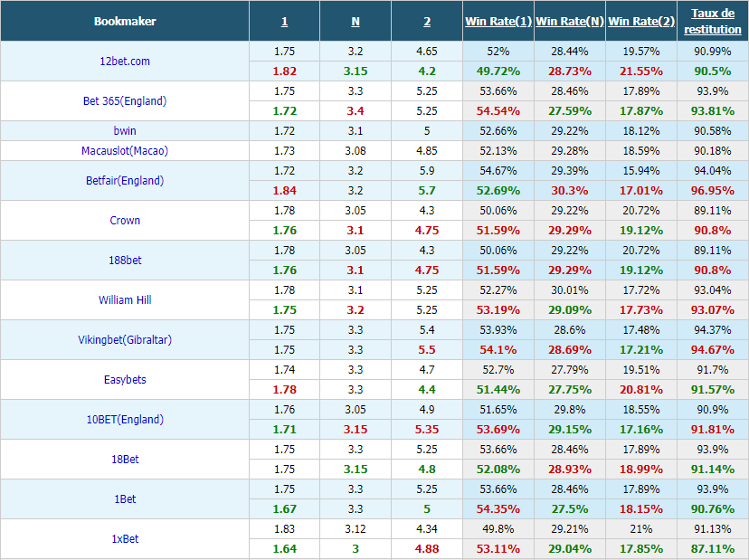Click William Hill draw rate 30.01%

pyautogui.click(x=570, y=290)
